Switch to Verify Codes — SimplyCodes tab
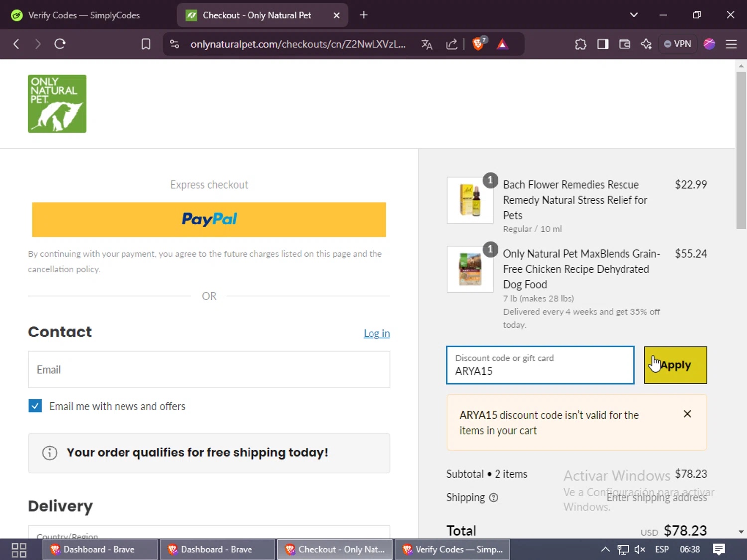Viewport: 747px width, 560px height. (x=84, y=15)
